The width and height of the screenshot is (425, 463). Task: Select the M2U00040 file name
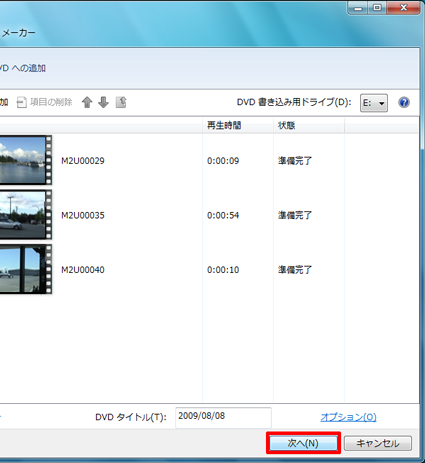(83, 270)
